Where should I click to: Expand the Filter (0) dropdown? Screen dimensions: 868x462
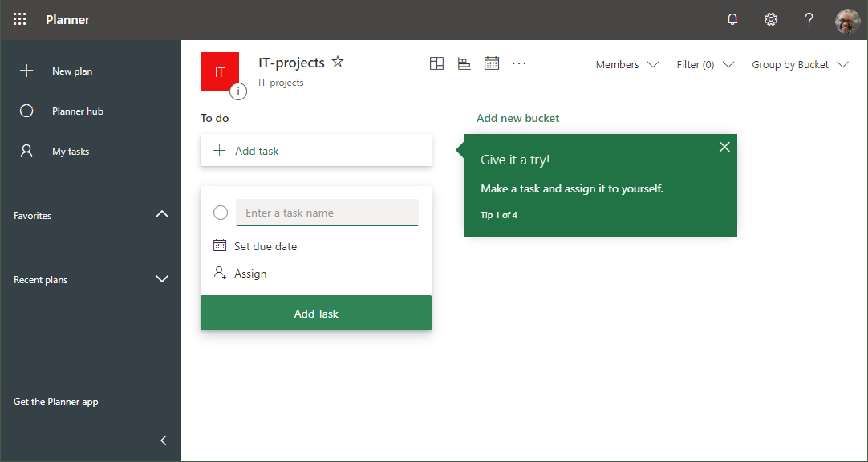coord(704,65)
